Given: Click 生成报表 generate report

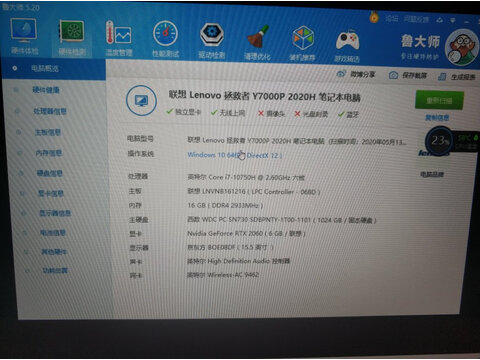Looking at the screenshot, I should (457, 77).
